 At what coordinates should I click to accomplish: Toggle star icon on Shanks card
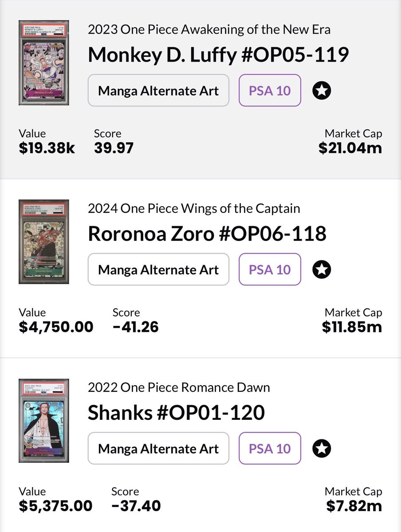point(322,449)
